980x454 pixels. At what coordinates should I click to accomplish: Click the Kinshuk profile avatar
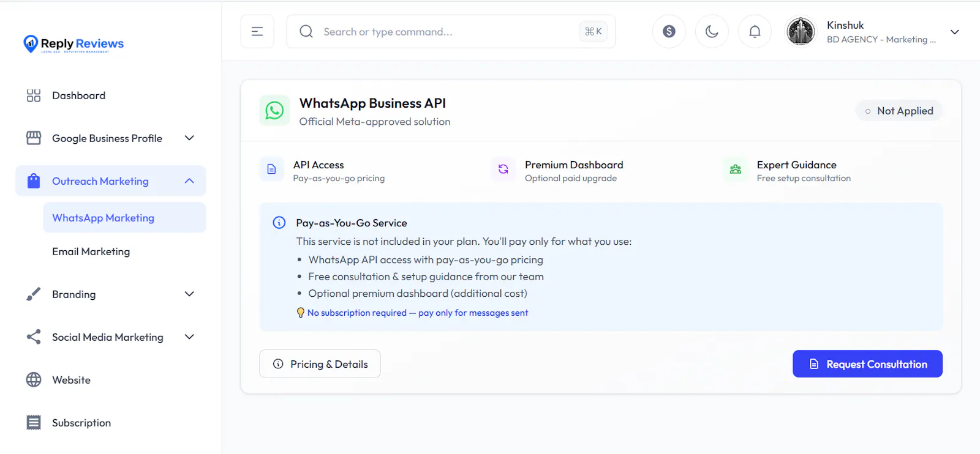tap(801, 31)
